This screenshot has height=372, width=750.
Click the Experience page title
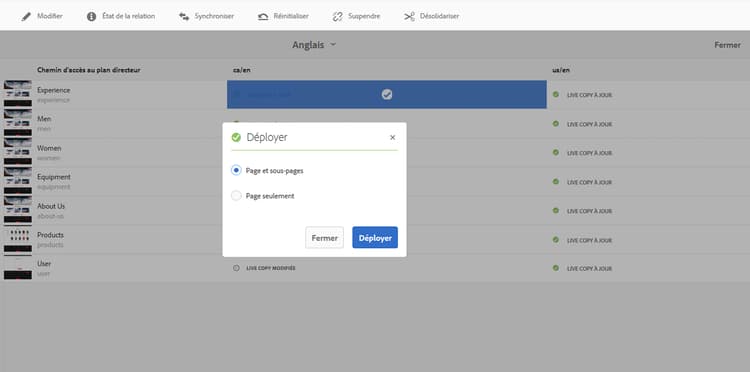click(54, 90)
